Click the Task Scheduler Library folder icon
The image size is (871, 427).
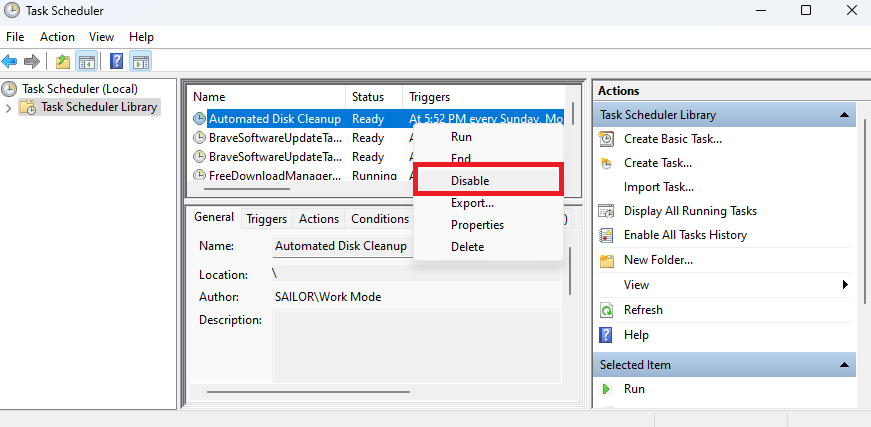coord(28,107)
